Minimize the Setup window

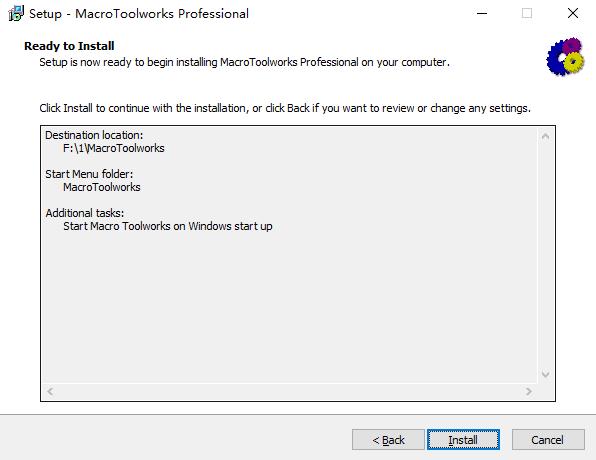click(x=482, y=13)
